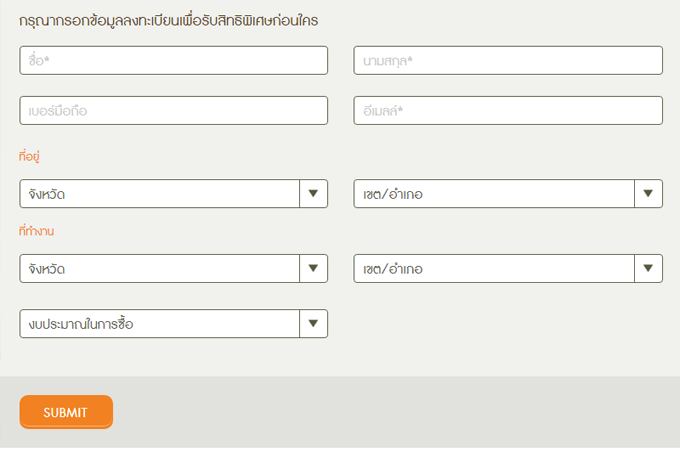Click the ที่ทำงาน section label

pyautogui.click(x=36, y=232)
